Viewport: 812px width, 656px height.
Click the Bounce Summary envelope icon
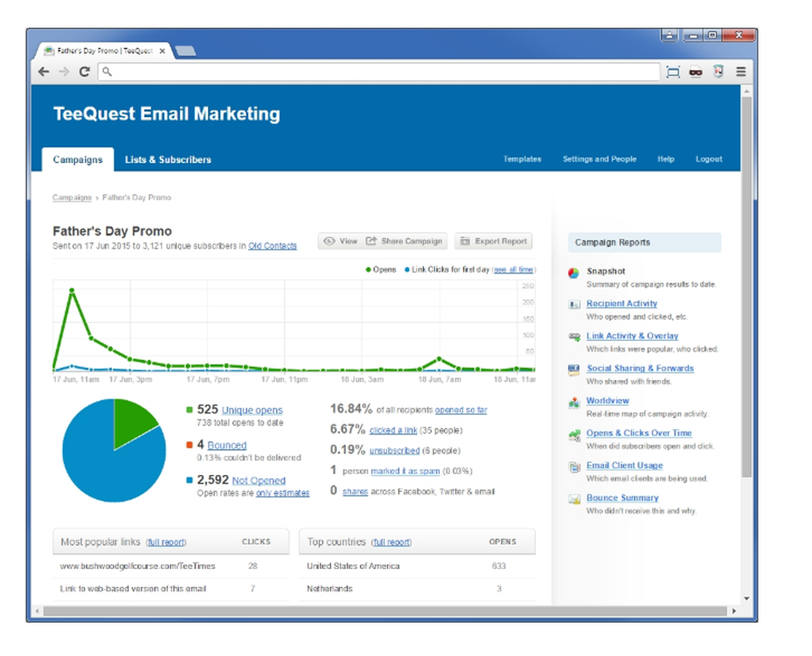pyautogui.click(x=574, y=499)
